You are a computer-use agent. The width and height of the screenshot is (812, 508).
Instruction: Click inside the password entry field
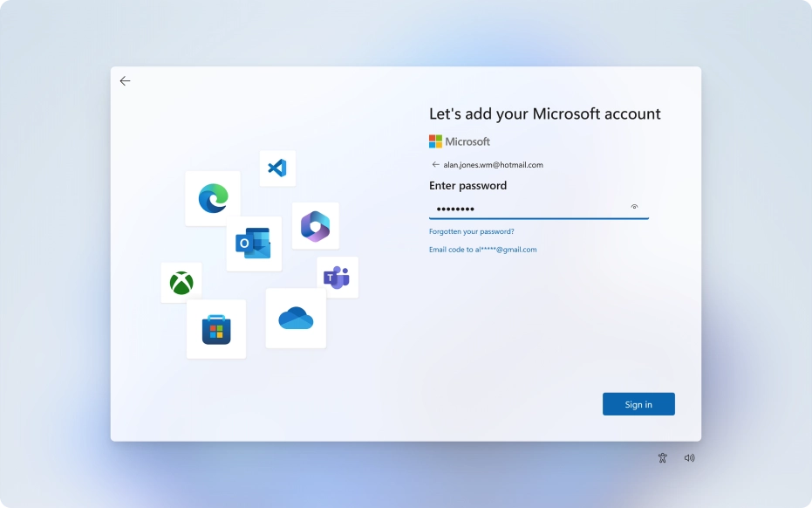[523, 208]
